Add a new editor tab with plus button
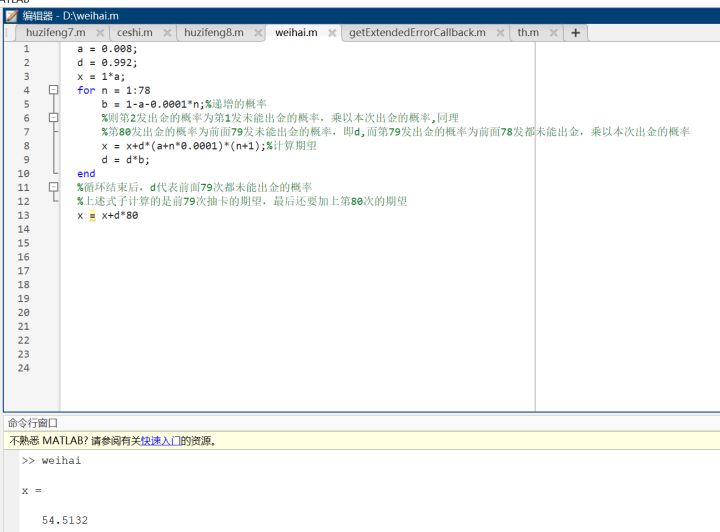This screenshot has width=720, height=532. (575, 33)
